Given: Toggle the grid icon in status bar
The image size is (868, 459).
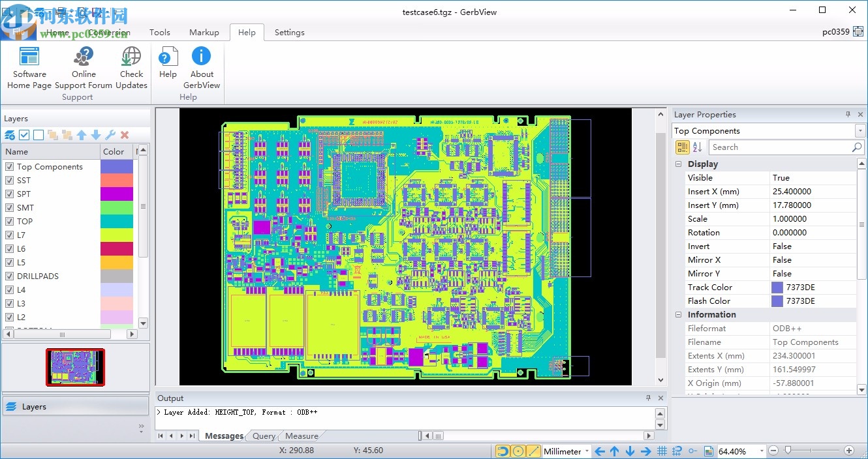Looking at the screenshot, I should [x=662, y=451].
